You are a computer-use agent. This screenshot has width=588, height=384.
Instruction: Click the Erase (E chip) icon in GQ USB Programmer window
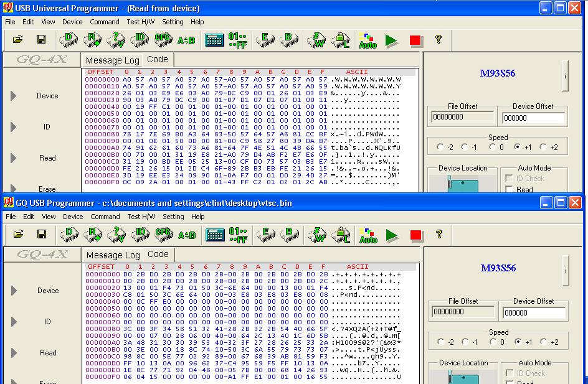(x=266, y=235)
